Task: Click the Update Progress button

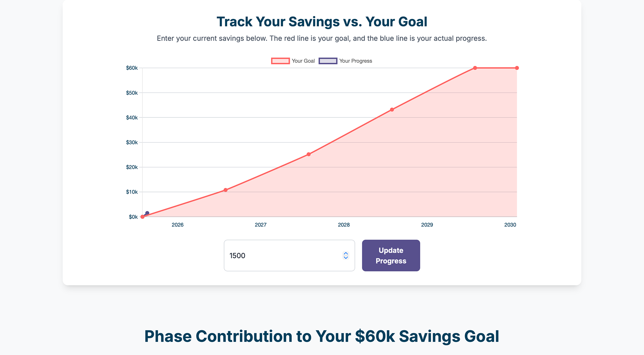Action: point(391,255)
